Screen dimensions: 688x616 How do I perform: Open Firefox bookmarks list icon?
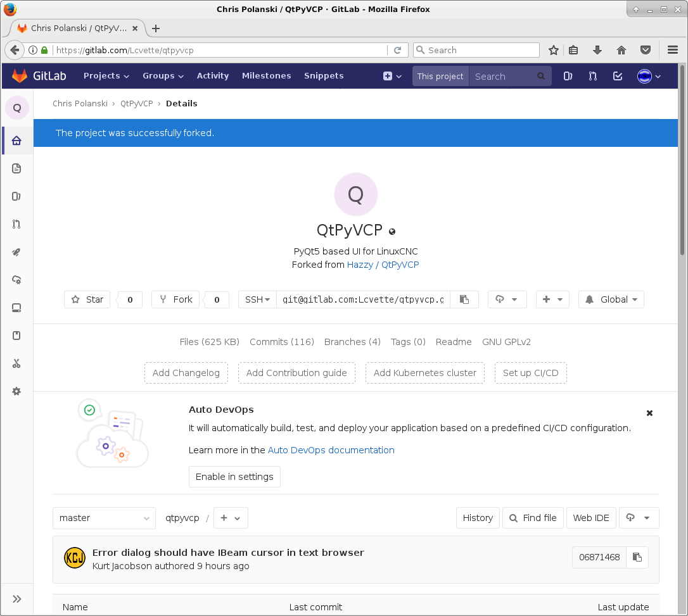coord(573,50)
